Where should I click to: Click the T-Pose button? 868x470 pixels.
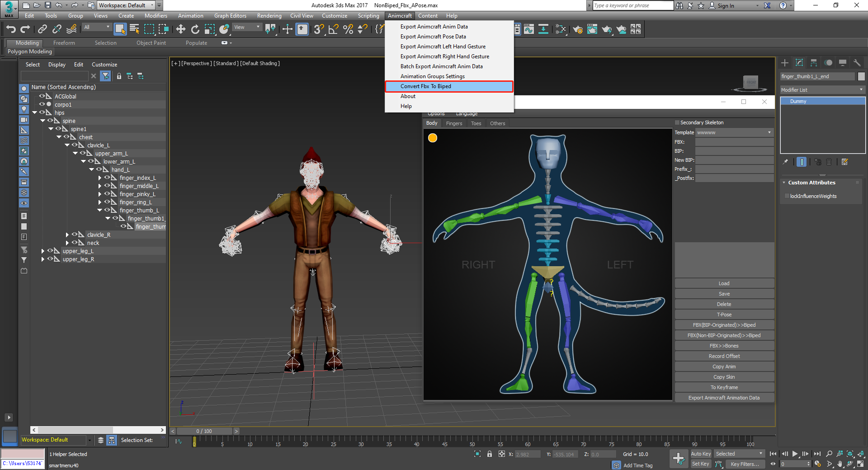click(x=724, y=315)
